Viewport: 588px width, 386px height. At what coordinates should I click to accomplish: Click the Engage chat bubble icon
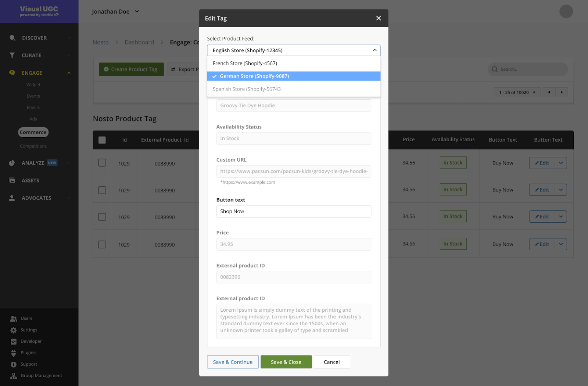pos(12,73)
